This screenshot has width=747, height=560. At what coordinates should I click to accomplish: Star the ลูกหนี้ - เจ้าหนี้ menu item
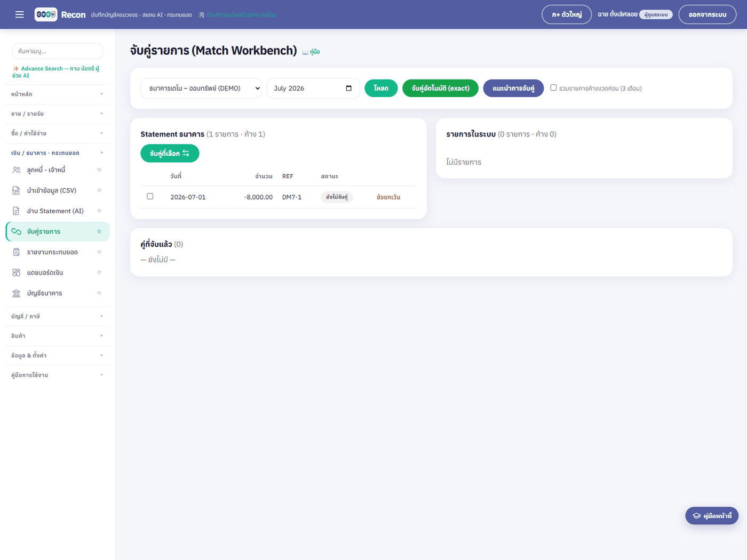[x=99, y=170]
